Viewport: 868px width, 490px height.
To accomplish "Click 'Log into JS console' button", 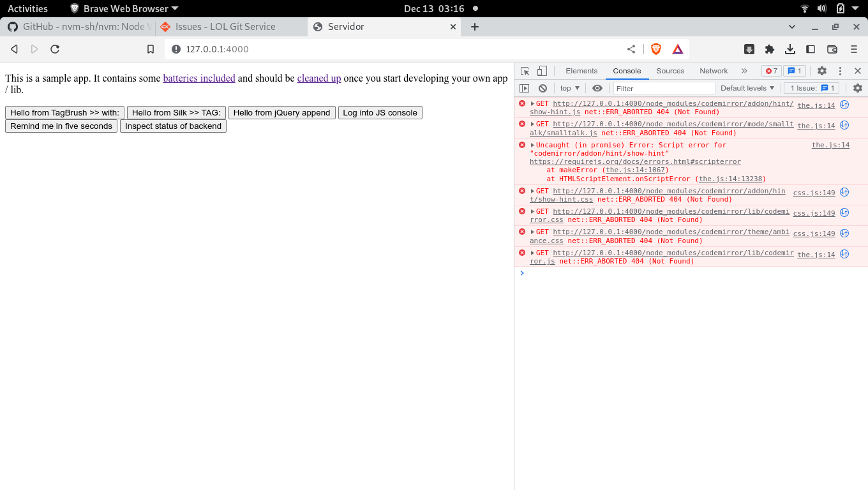I will point(380,112).
